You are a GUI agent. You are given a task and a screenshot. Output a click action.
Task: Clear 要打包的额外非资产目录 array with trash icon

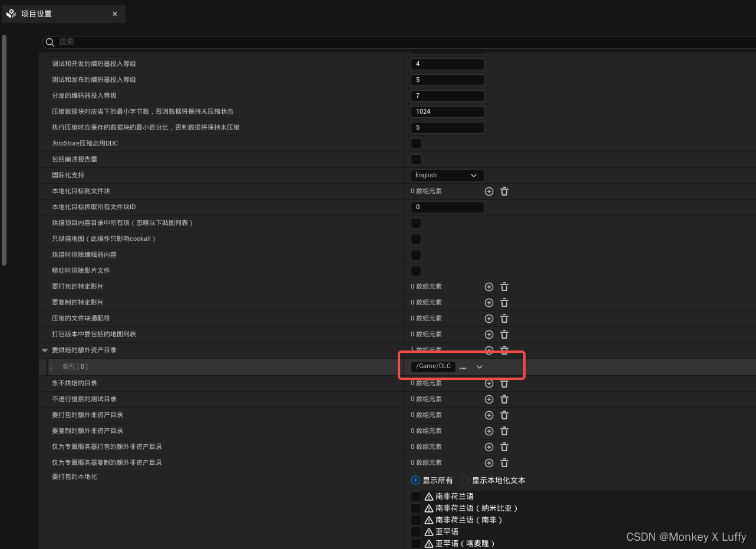click(504, 415)
